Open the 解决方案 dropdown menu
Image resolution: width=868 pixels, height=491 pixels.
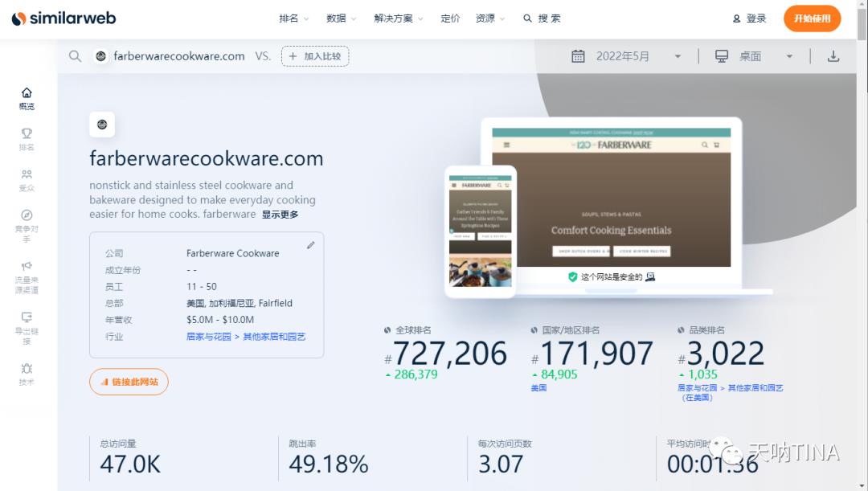[x=397, y=18]
